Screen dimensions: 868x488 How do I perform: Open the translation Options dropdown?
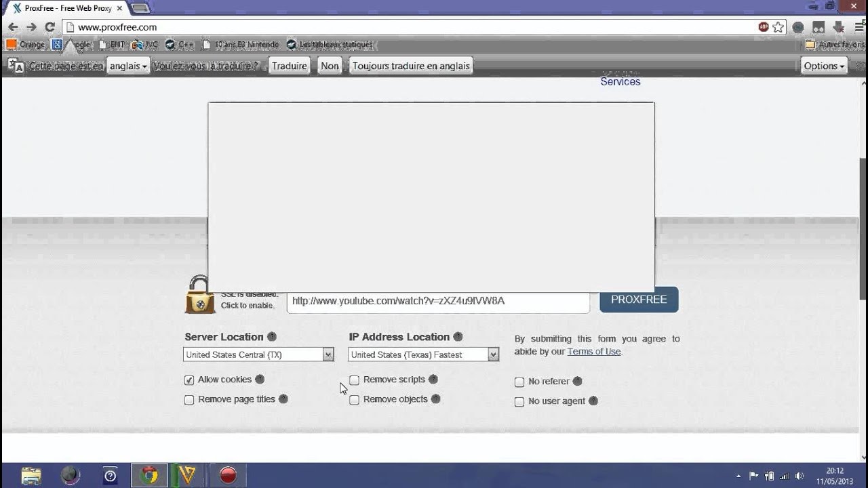pos(824,66)
